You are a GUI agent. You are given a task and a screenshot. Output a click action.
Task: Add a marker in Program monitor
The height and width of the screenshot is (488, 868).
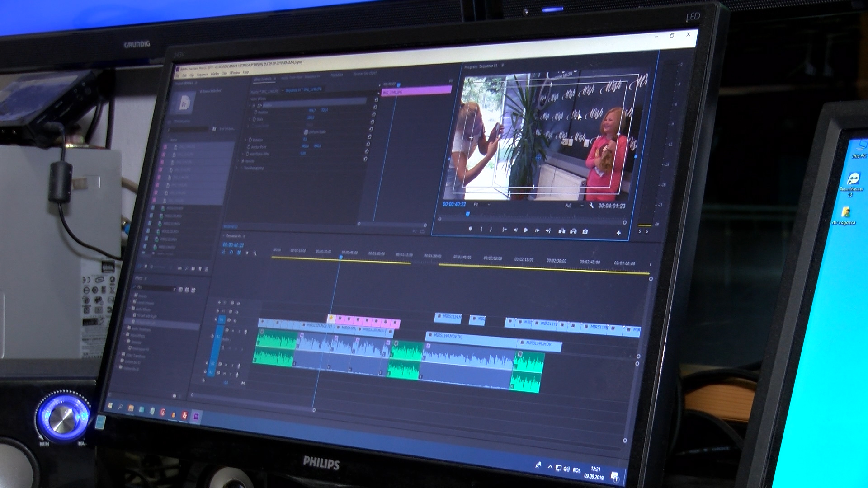[x=470, y=229]
